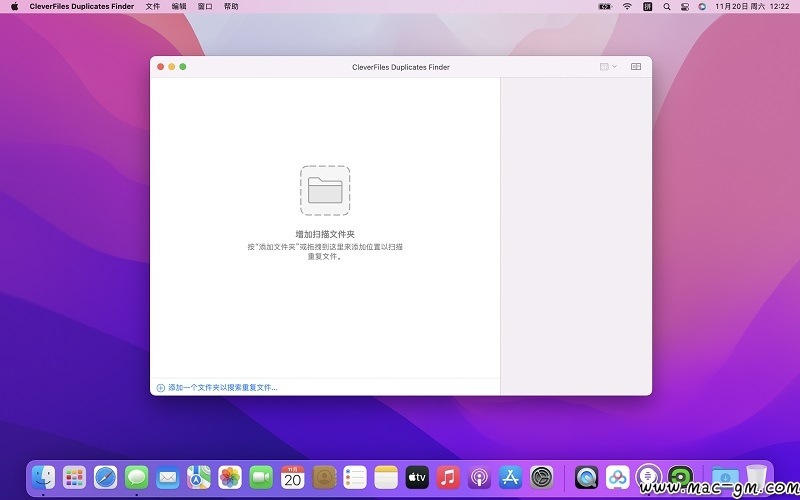
Task: Click the 增加扫描文件夹 heading text
Action: (325, 234)
